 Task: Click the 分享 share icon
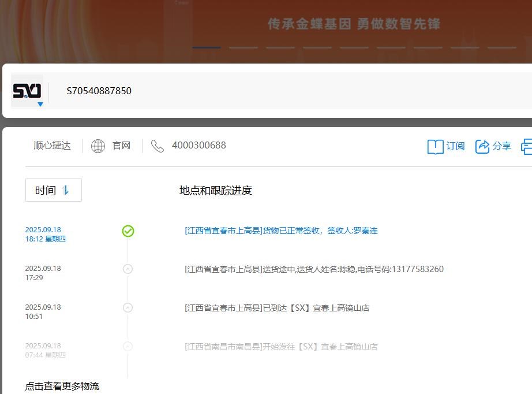point(482,147)
